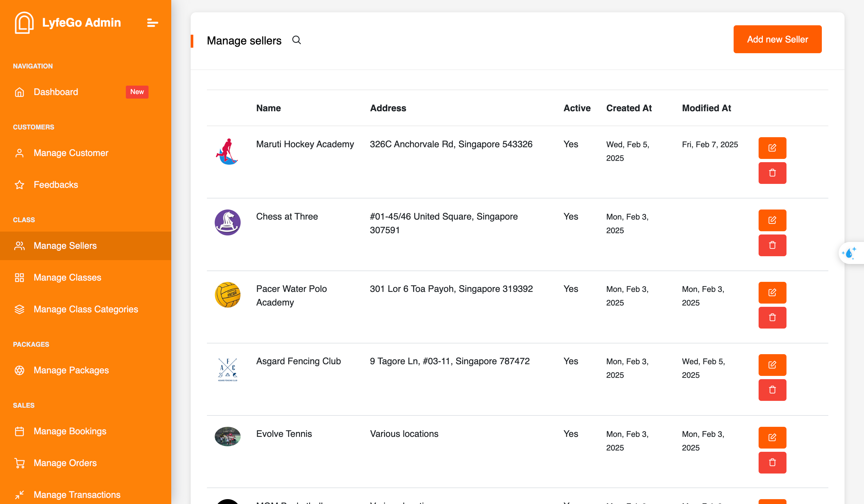Open Dashboard in the sidebar
864x504 pixels.
tap(56, 92)
